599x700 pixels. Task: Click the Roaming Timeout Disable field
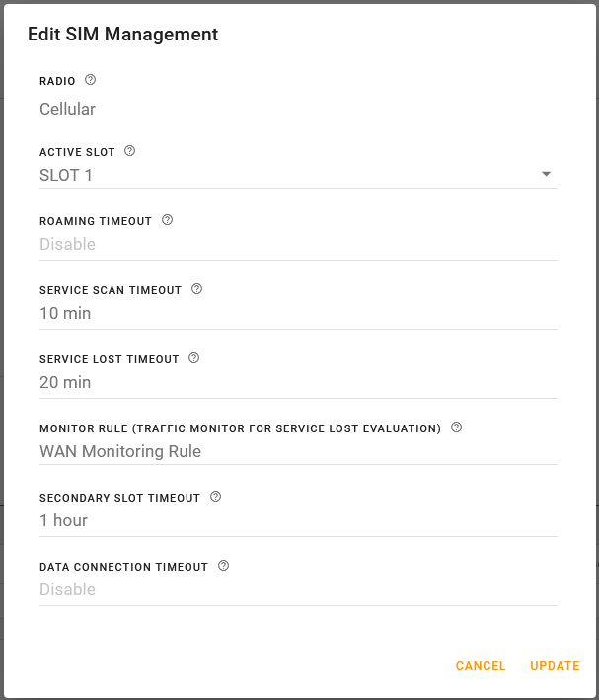[296, 244]
